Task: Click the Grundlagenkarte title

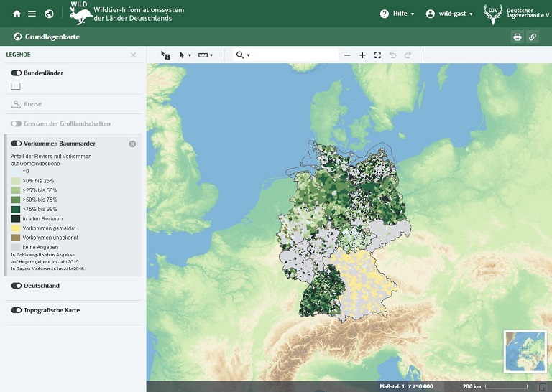Action: pos(52,37)
